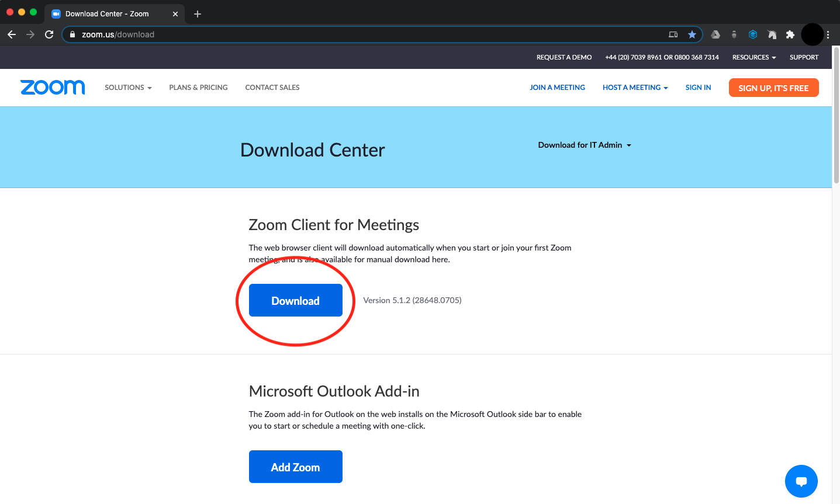Click Zoom Client for Meetings heading

(334, 225)
